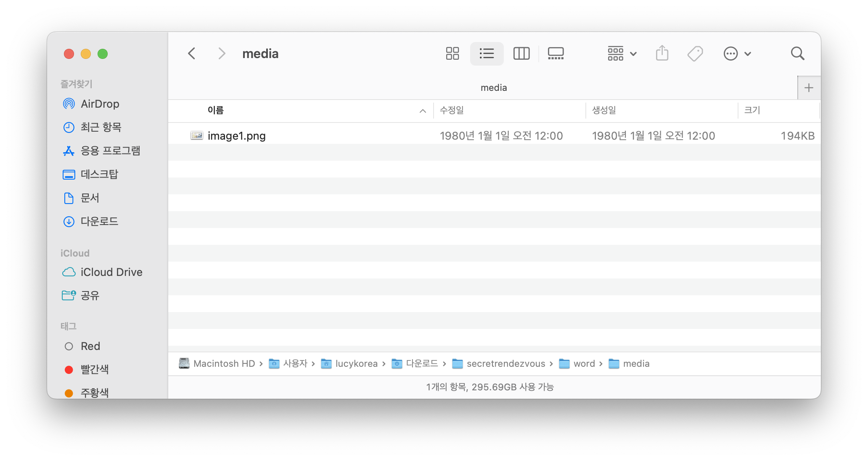The height and width of the screenshot is (461, 868).
Task: Sort by 수정일 column header
Action: coord(452,110)
